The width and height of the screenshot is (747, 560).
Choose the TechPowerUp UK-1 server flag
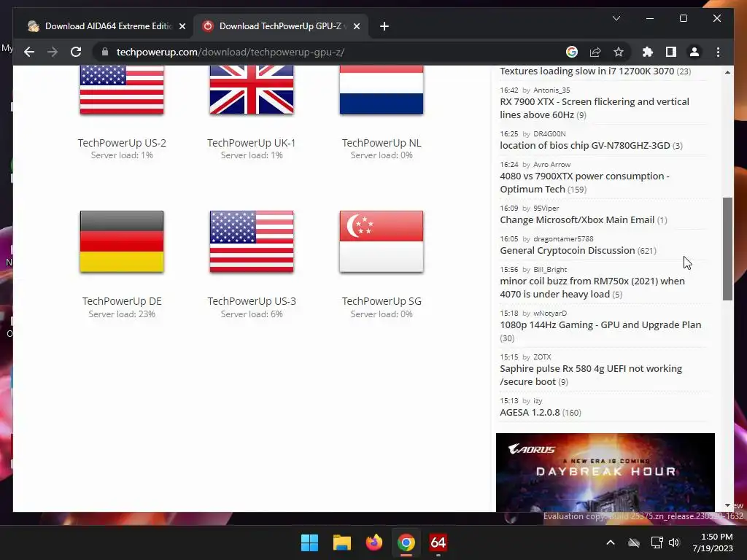(x=252, y=90)
